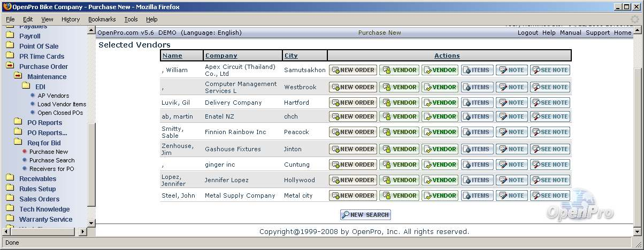Expand the Receivables folder in sidebar

tap(10, 178)
